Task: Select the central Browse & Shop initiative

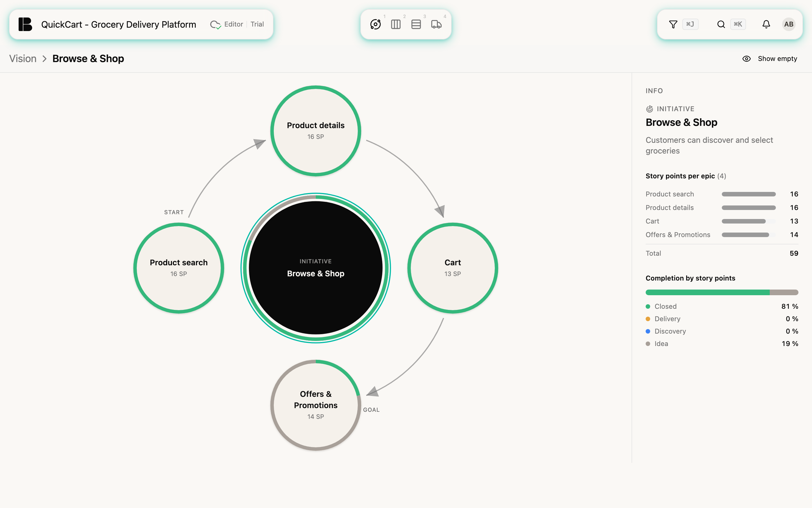Action: tap(315, 268)
